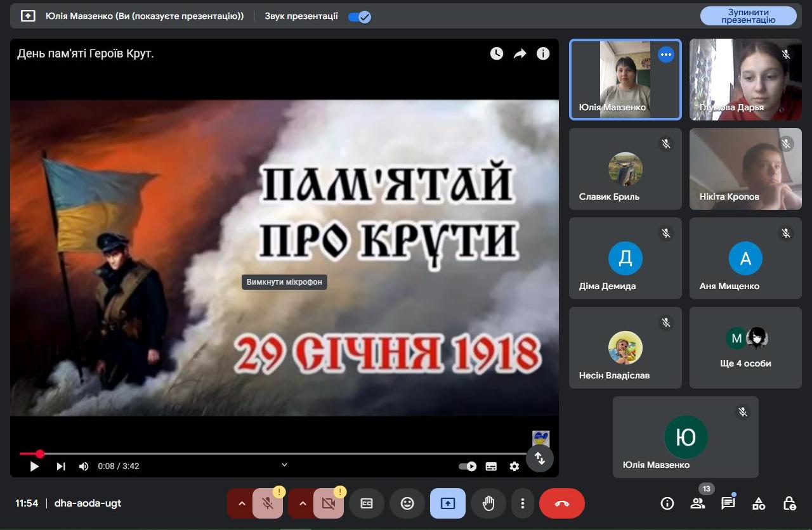812x530 pixels.
Task: Click muted mic icon on Діма Демида
Action: (x=665, y=233)
